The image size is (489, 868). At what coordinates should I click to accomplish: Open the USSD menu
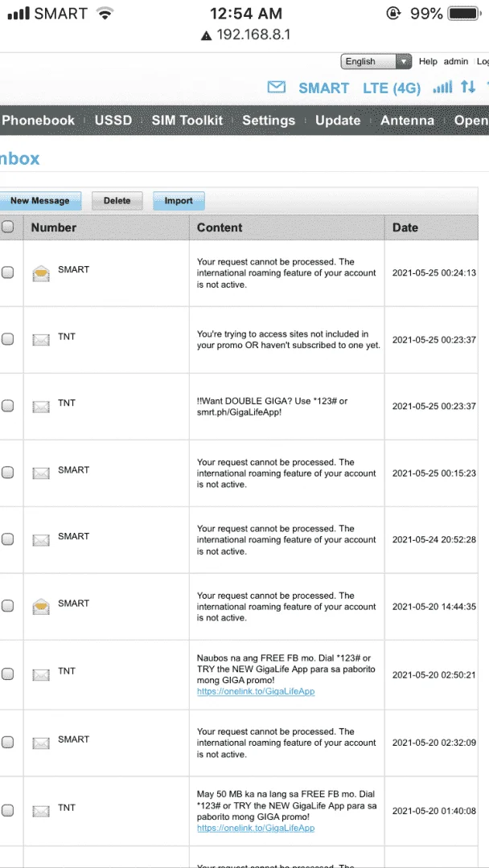pos(113,120)
